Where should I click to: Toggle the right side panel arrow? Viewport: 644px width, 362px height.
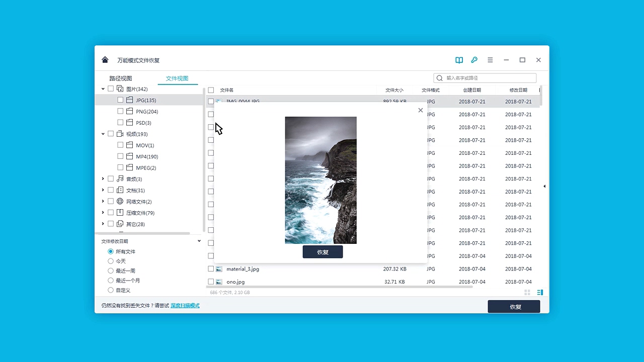coord(544,187)
